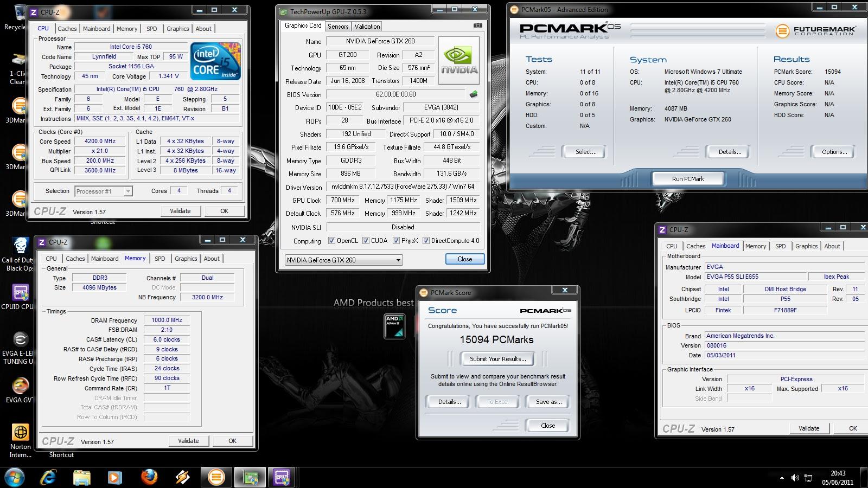Viewport: 868px width, 488px height.
Task: Click the PCMark05 orange taskbar button
Action: [216, 477]
